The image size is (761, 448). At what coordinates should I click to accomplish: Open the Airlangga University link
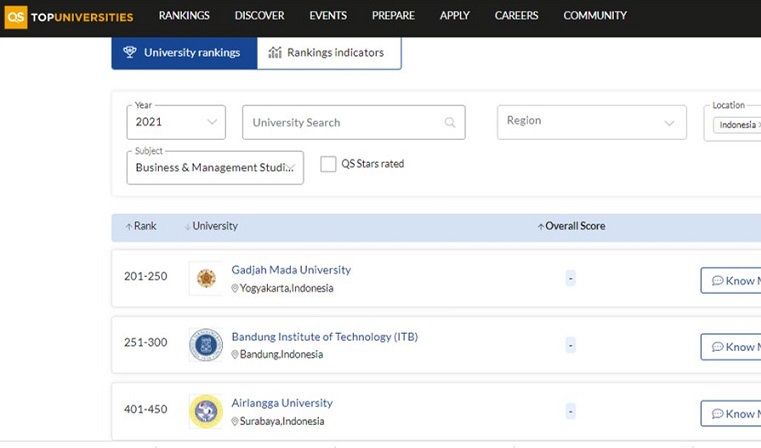[282, 403]
